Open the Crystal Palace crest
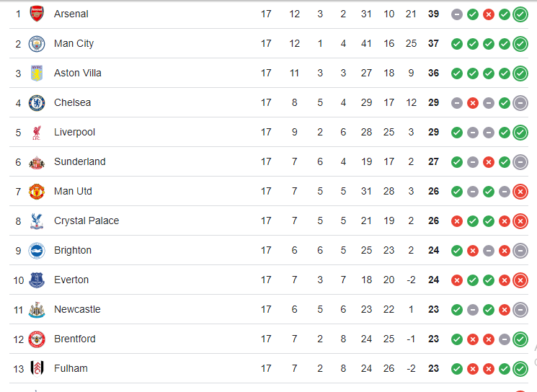Image resolution: width=537 pixels, height=392 pixels. tap(36, 220)
